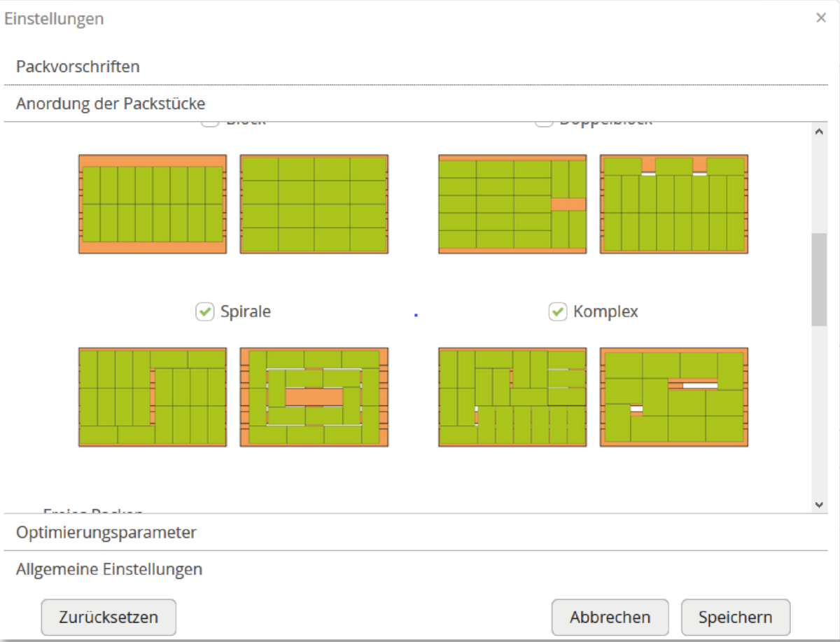Click Abbrechen to cancel changes
840x642 pixels.
click(x=610, y=617)
